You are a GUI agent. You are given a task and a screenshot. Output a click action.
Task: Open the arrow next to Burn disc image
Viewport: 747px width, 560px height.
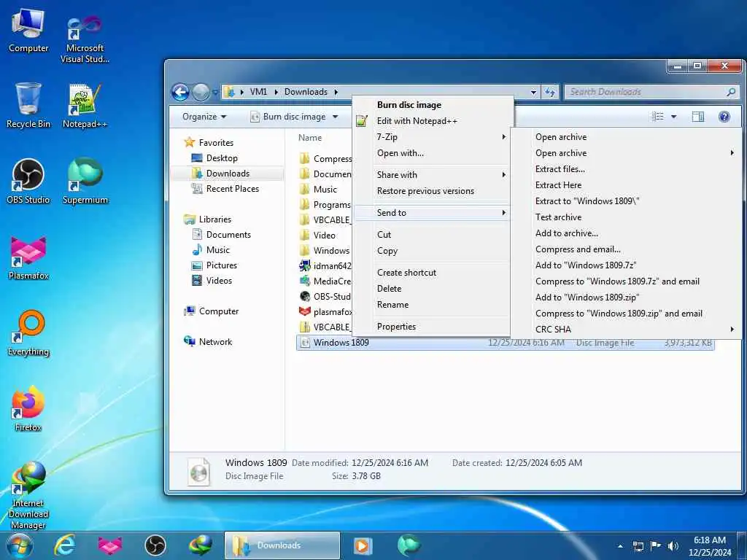pos(336,117)
